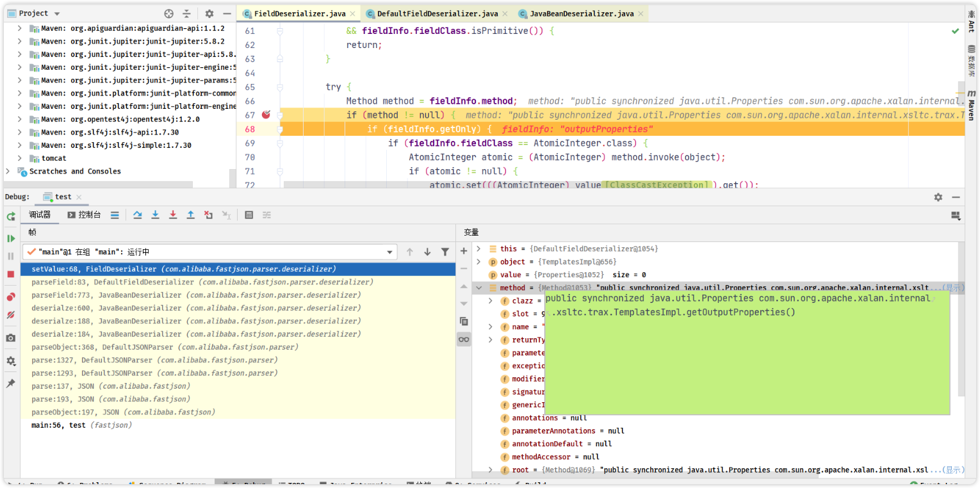Resume the program from the debug sidebar
980x488 pixels.
click(x=11, y=238)
